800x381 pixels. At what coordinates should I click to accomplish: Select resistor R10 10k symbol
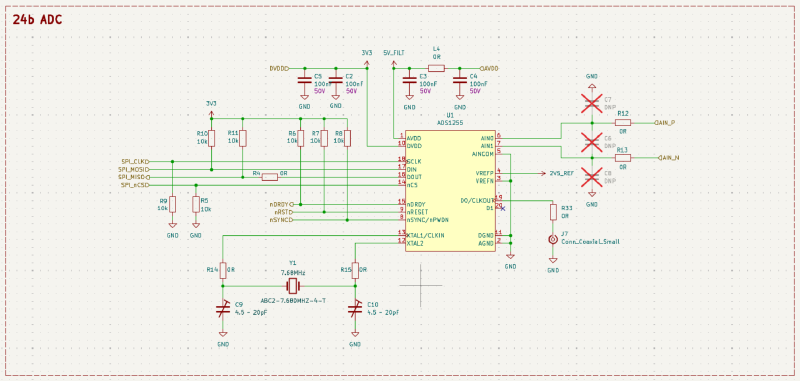211,138
